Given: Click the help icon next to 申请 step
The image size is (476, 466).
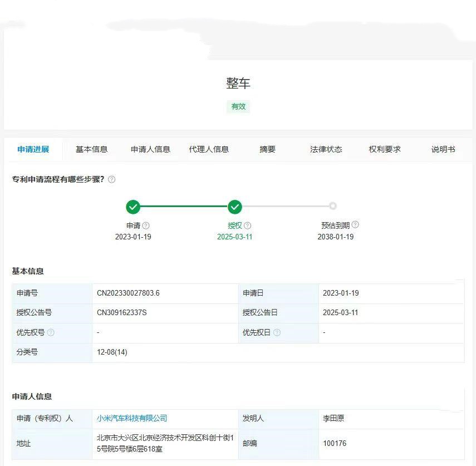Looking at the screenshot, I should point(146,225).
